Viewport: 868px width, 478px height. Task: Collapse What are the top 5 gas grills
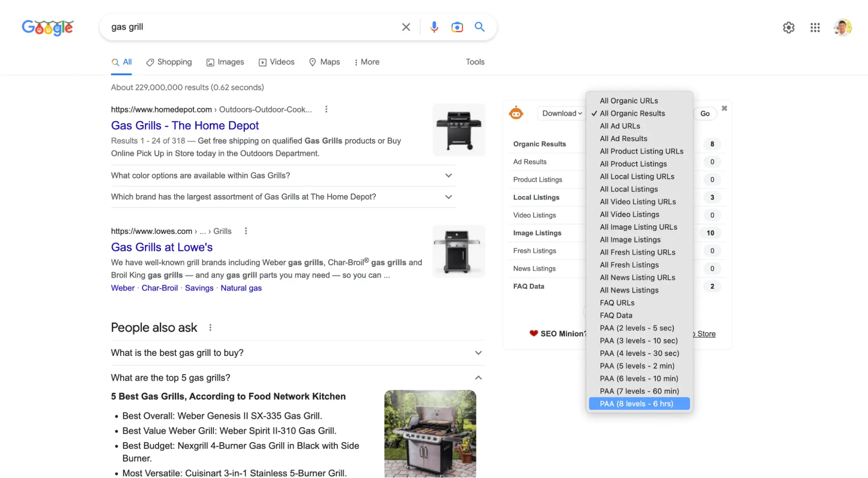(x=478, y=378)
